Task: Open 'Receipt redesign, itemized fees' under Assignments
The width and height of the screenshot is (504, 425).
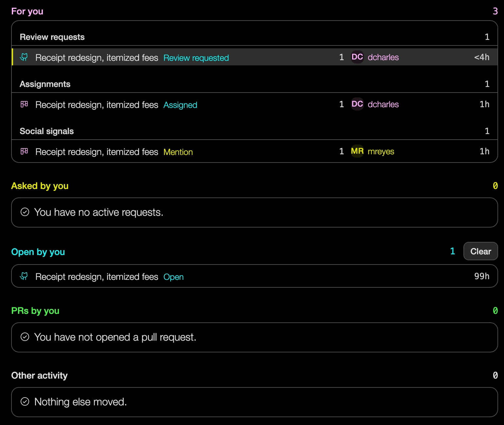Action: pyautogui.click(x=97, y=105)
